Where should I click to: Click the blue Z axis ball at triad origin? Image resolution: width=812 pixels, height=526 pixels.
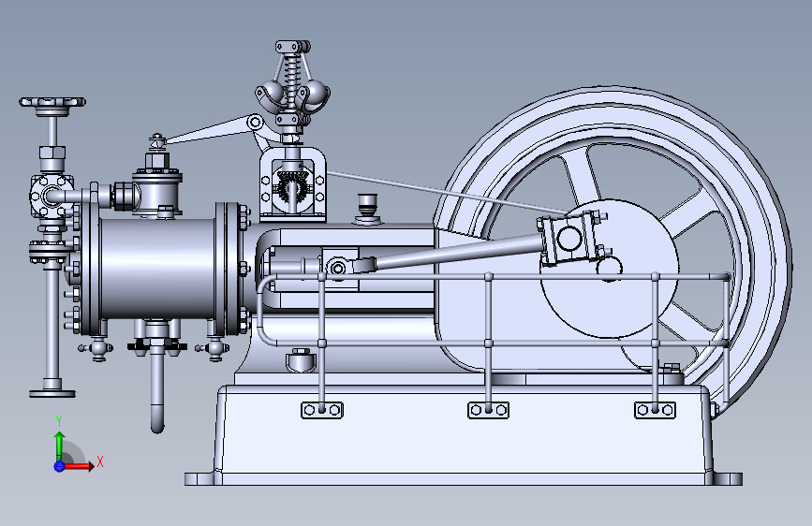(x=59, y=466)
